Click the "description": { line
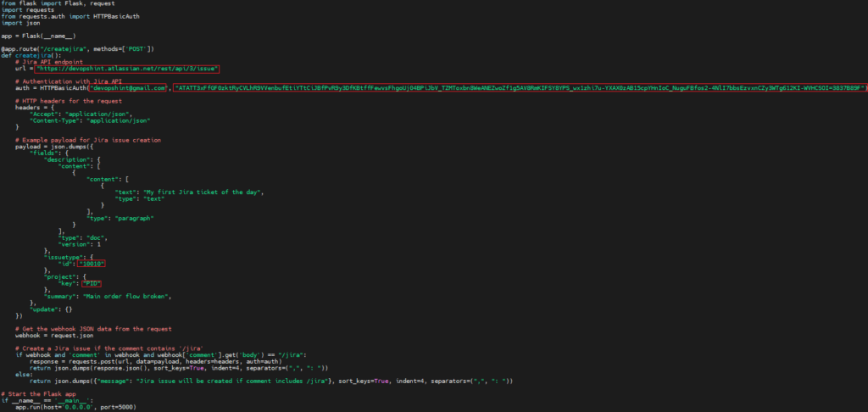The height and width of the screenshot is (412, 868). click(72, 160)
